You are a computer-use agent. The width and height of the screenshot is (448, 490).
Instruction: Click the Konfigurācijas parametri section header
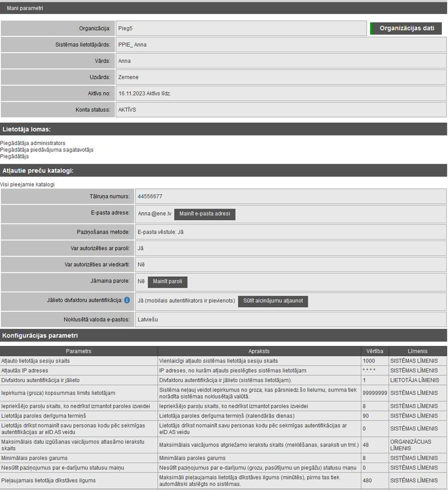click(x=40, y=336)
